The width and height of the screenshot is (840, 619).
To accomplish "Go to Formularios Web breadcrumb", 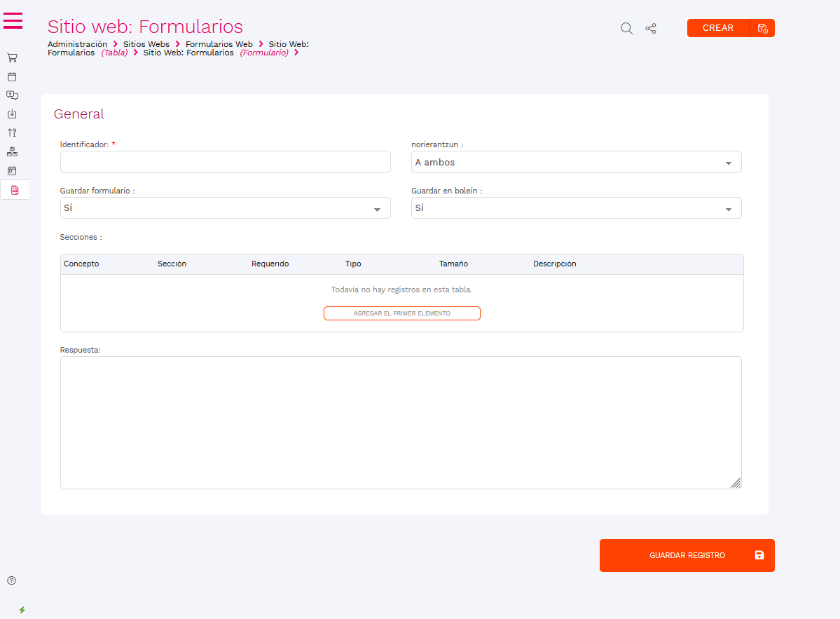I will click(219, 44).
